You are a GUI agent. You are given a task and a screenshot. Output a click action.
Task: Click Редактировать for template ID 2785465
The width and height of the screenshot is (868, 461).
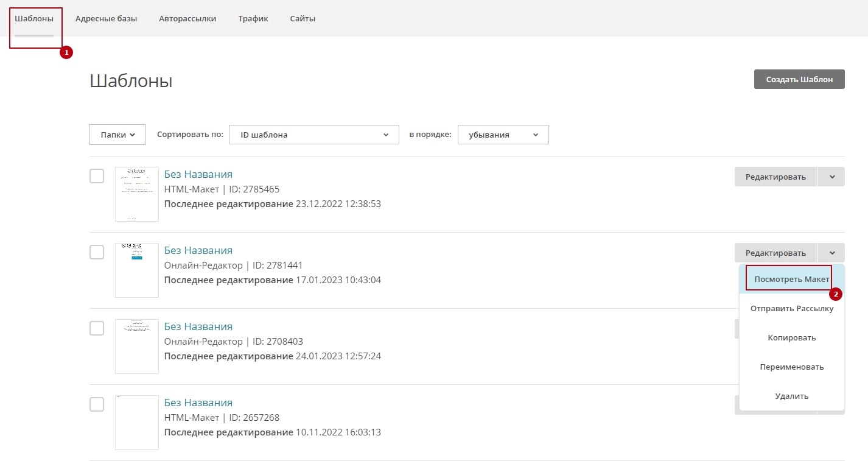[x=775, y=177]
